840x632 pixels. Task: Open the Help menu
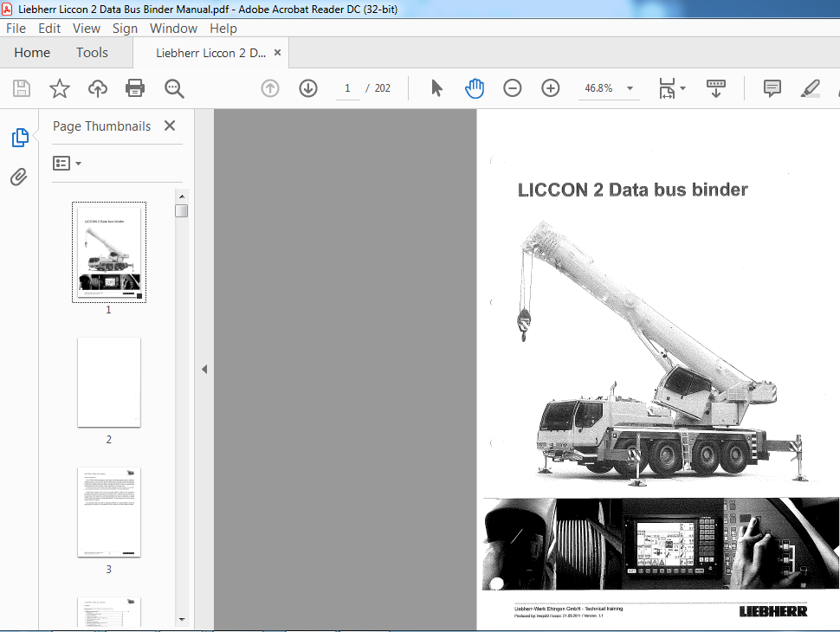223,29
